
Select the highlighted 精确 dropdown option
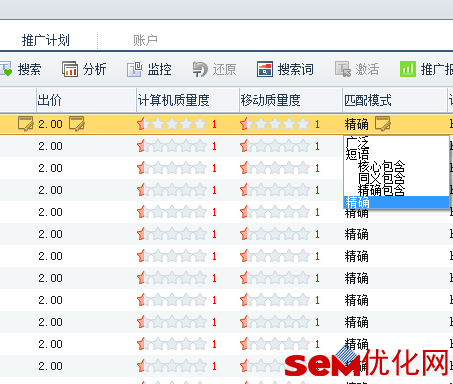tap(396, 202)
